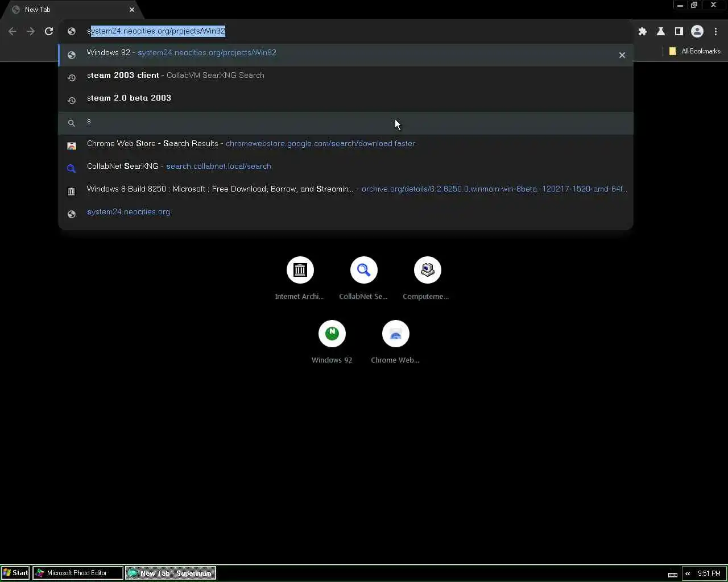The width and height of the screenshot is (728, 582).
Task: Open the Computernewb shortcut tile
Action: [427, 278]
